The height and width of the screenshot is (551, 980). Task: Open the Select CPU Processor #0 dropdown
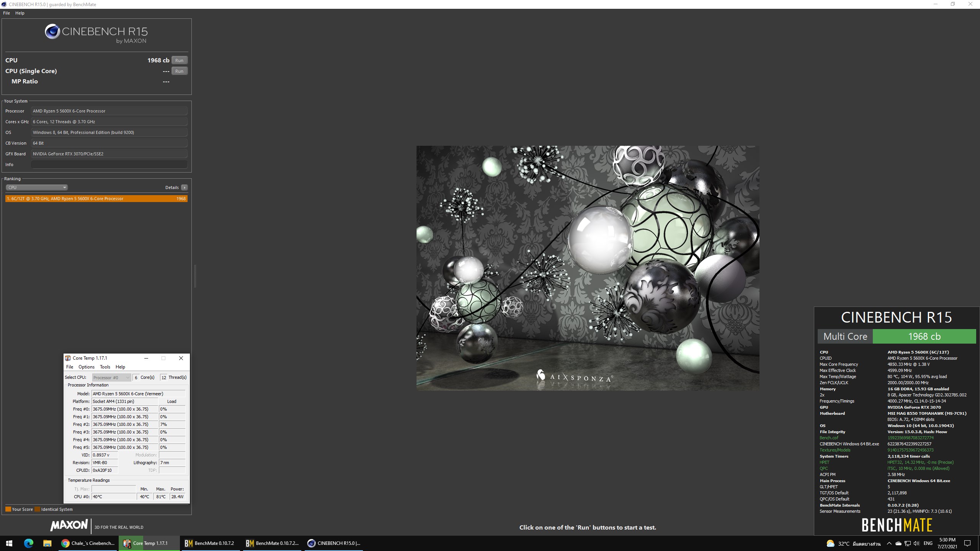pos(111,378)
